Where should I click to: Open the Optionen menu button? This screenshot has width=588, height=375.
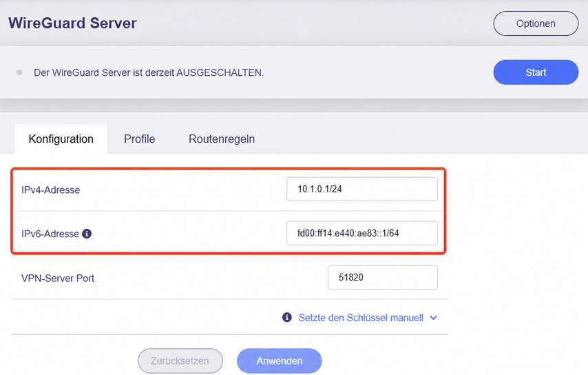[x=536, y=23]
